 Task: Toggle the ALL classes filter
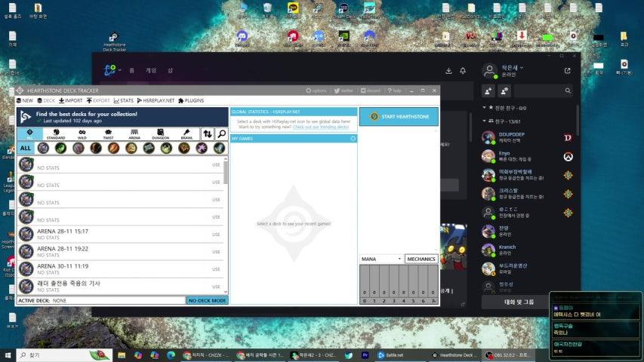(x=26, y=149)
